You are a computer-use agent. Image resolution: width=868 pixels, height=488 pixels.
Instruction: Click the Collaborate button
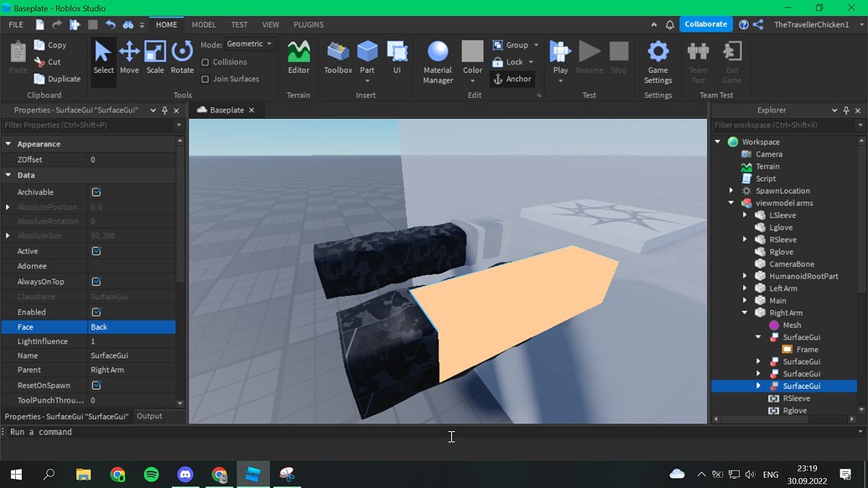[x=705, y=24]
